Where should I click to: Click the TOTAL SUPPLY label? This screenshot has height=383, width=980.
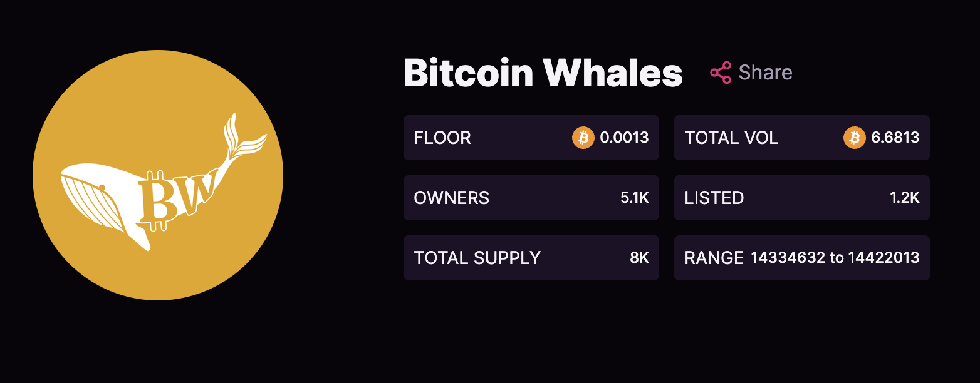(477, 258)
